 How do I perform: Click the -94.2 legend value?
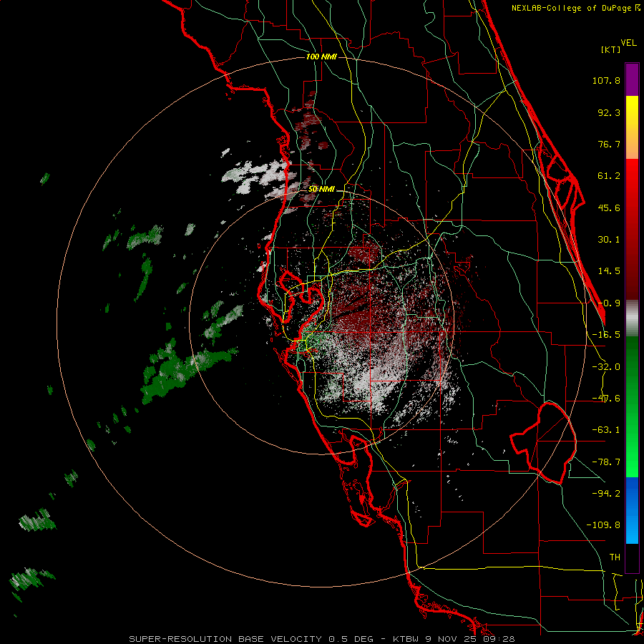click(x=606, y=493)
